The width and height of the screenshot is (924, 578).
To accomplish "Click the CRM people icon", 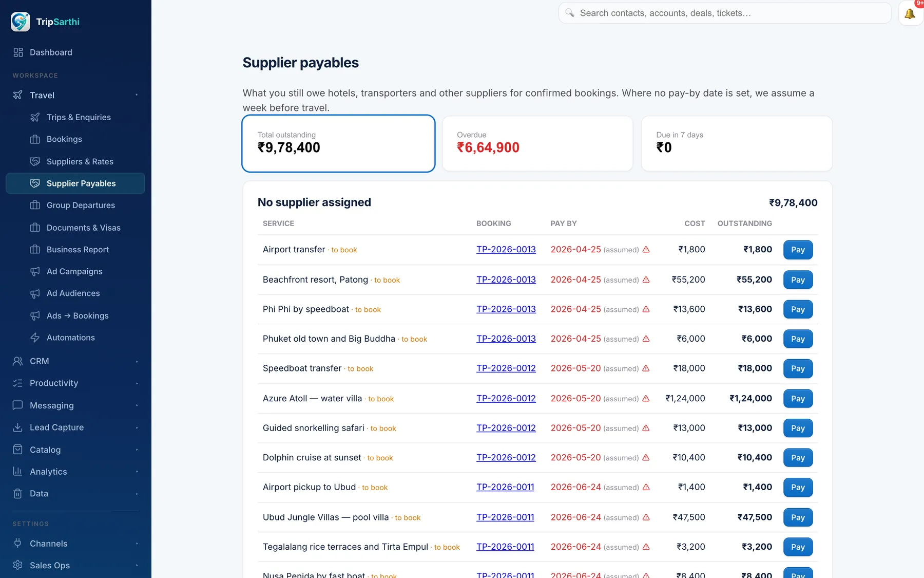I will tap(18, 361).
